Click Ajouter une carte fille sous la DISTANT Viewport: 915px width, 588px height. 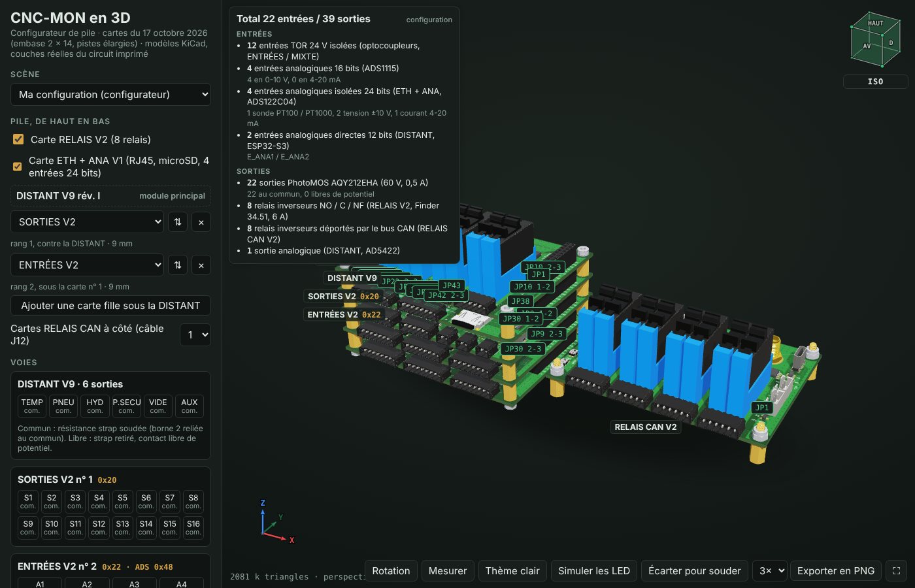(110, 306)
